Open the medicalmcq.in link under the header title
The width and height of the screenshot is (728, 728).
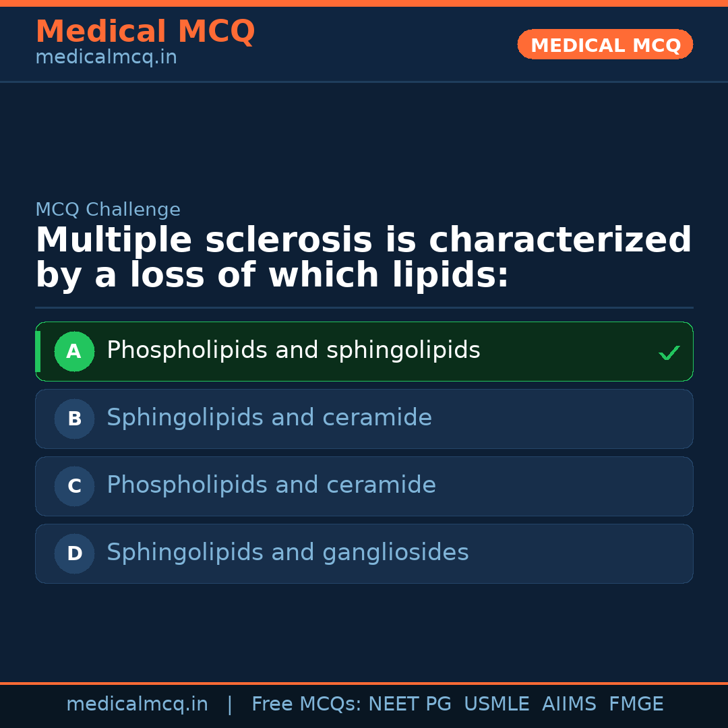tap(106, 58)
